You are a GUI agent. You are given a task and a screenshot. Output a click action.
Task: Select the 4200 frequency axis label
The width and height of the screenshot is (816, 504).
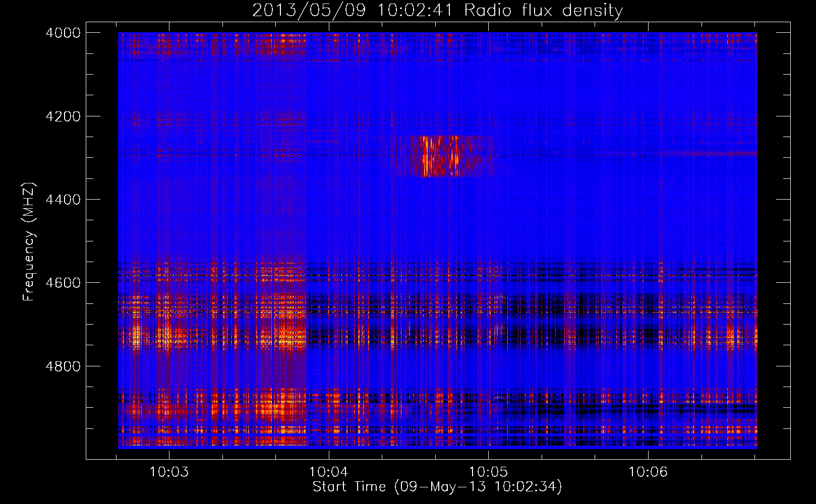(x=63, y=116)
